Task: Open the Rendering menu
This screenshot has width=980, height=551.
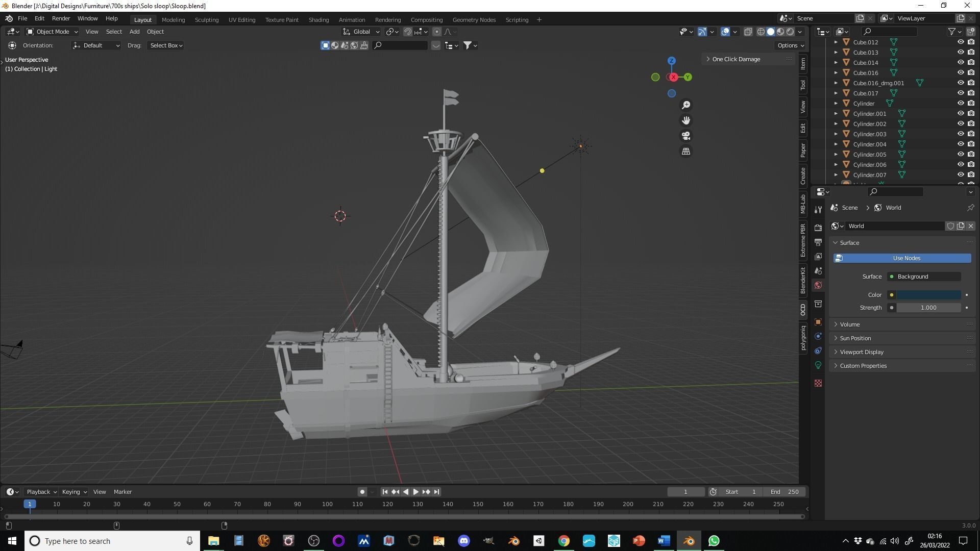Action: (x=388, y=19)
